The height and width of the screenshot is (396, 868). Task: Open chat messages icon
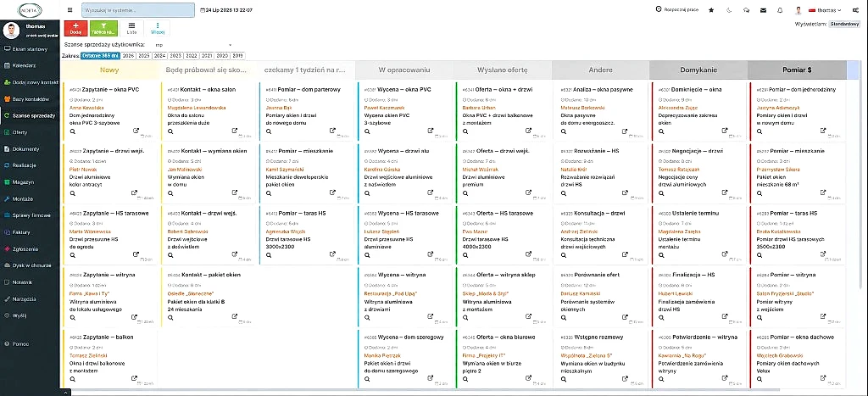[x=746, y=10]
